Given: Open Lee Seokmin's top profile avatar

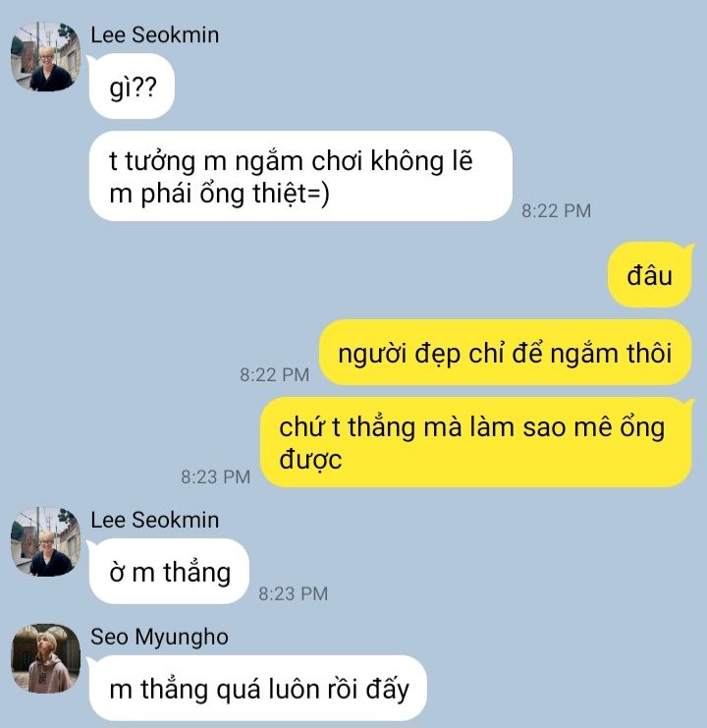Looking at the screenshot, I should pos(45,56).
